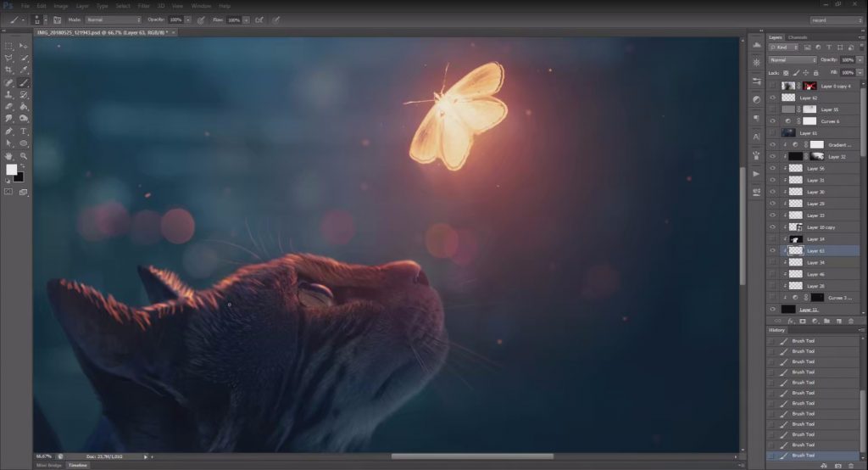Hide Layer 62 visibility eye
This screenshot has width=868, height=470.
click(x=773, y=98)
